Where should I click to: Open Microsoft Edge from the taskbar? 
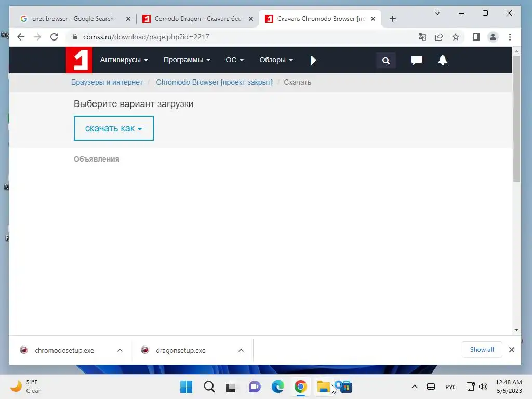(277, 387)
